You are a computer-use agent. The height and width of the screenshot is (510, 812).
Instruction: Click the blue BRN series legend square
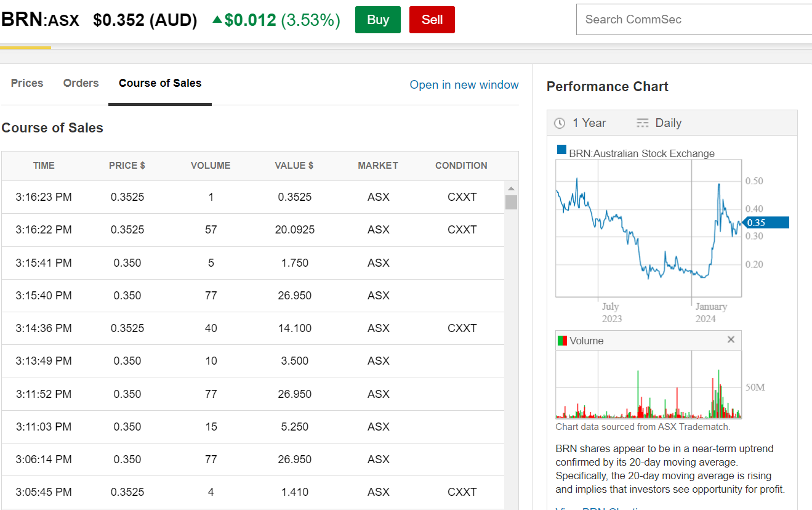point(561,150)
